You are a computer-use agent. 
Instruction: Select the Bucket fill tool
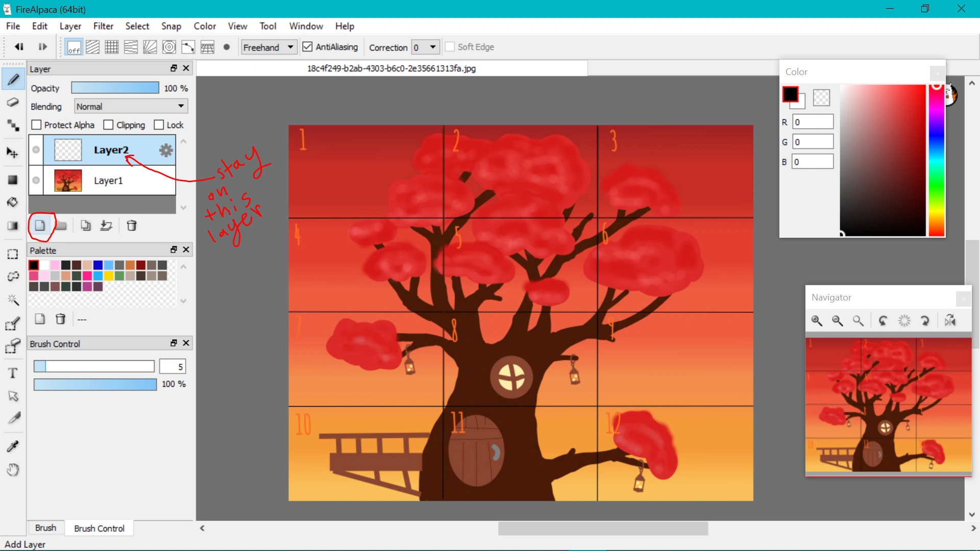13,202
